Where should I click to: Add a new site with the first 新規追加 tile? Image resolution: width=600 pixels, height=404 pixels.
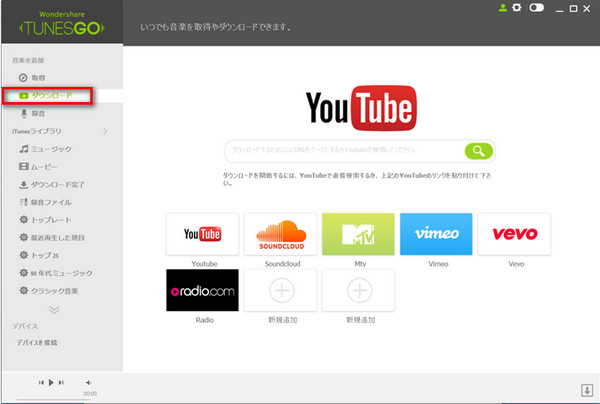click(x=280, y=290)
